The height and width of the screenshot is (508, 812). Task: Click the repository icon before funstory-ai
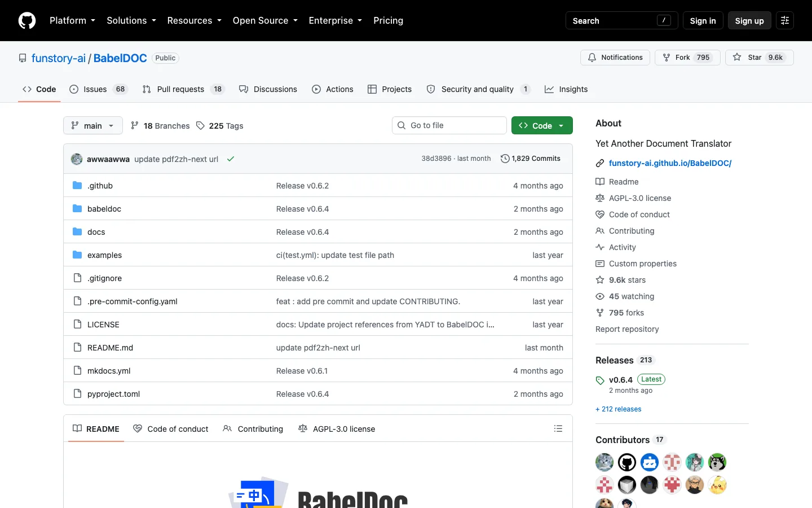pos(23,58)
